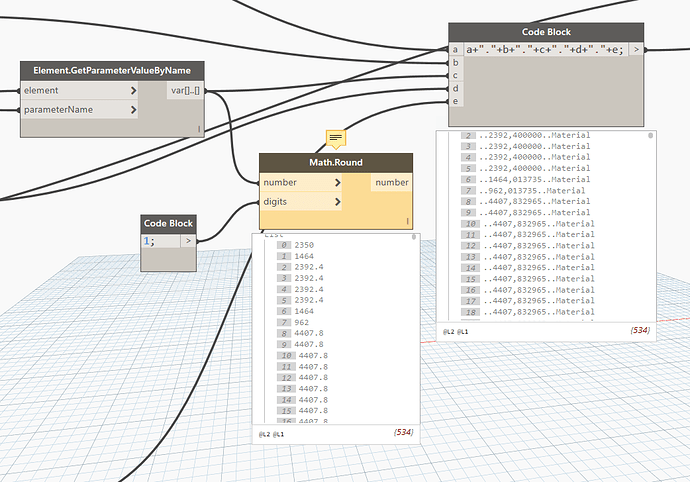Click index badge 10 in Code Block preview
Image resolution: width=690 pixels, height=482 pixels.
[x=468, y=223]
